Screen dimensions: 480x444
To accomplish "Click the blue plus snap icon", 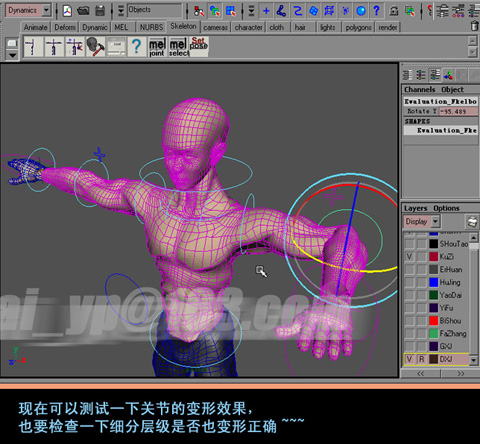I will (266, 11).
